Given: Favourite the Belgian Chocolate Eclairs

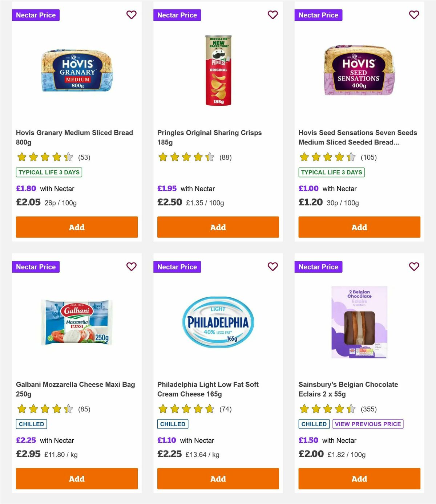Looking at the screenshot, I should point(414,267).
